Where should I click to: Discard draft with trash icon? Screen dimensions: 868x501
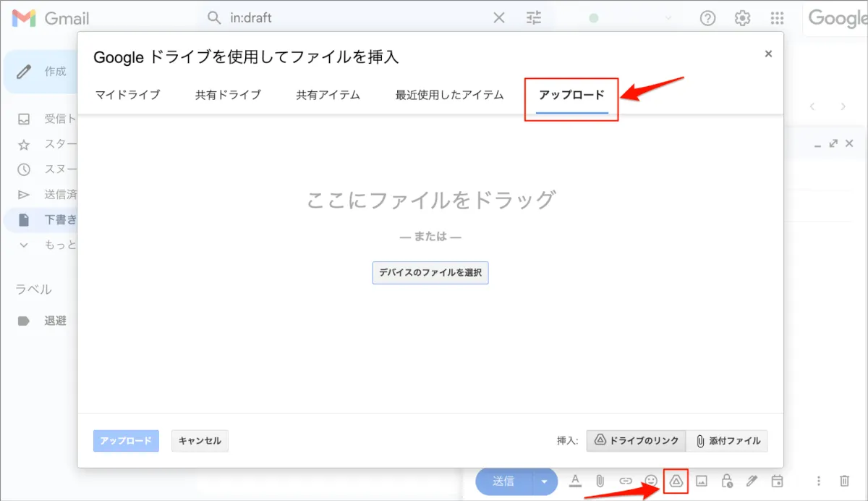pos(844,481)
